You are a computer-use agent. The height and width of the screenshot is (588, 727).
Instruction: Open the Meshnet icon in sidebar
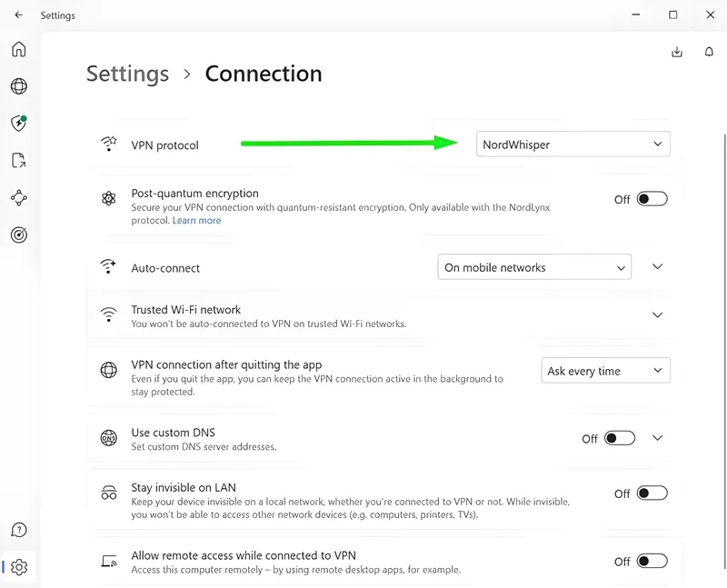coord(19,198)
